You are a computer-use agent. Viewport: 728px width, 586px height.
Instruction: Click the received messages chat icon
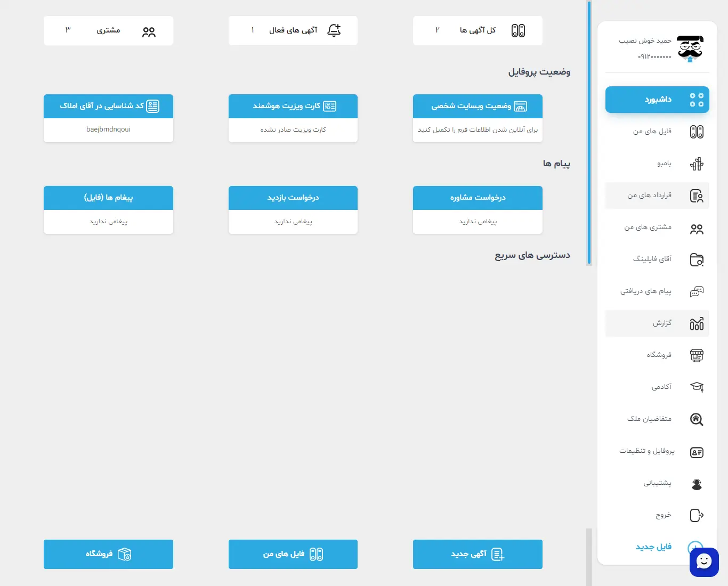point(697,291)
